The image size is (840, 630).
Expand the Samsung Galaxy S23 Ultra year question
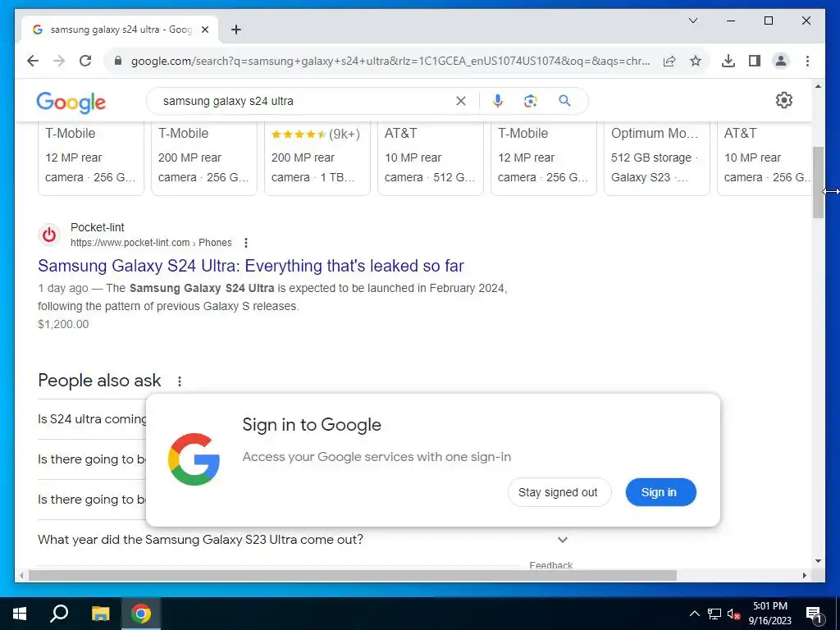click(303, 540)
